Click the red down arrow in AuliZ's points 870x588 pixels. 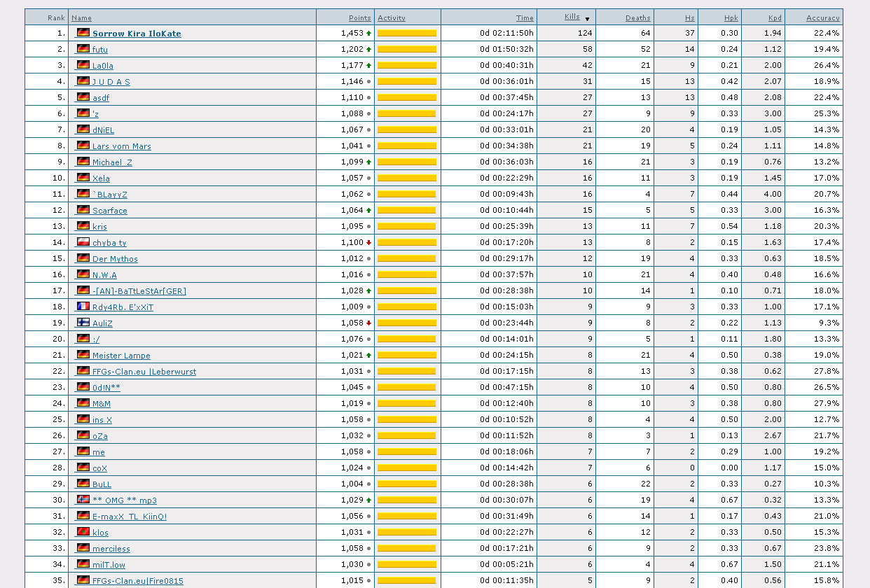pos(368,323)
